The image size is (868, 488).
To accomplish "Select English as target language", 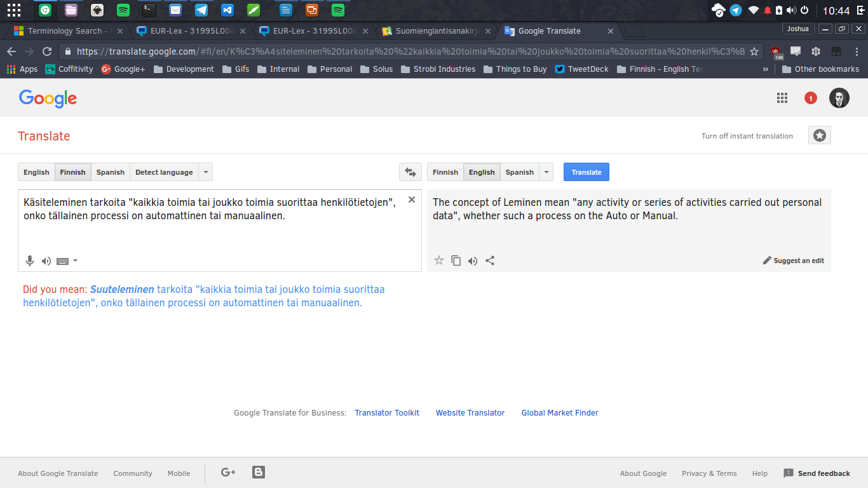I will pyautogui.click(x=482, y=172).
